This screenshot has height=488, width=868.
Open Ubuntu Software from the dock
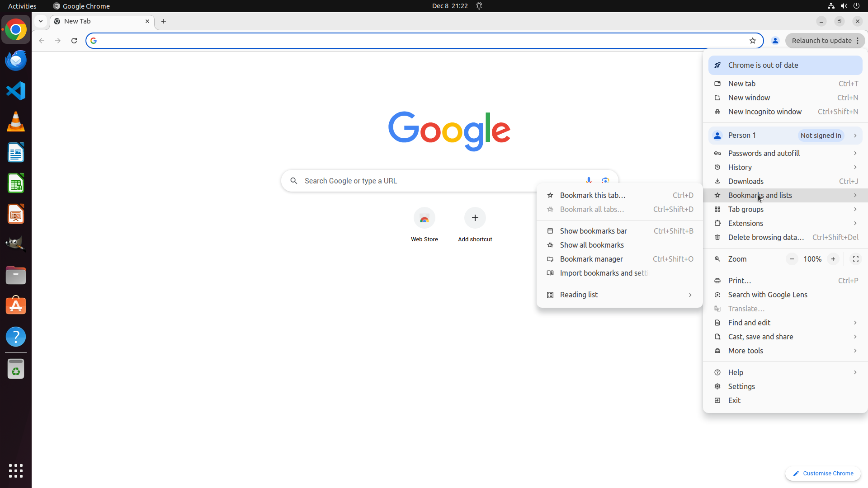(x=16, y=306)
